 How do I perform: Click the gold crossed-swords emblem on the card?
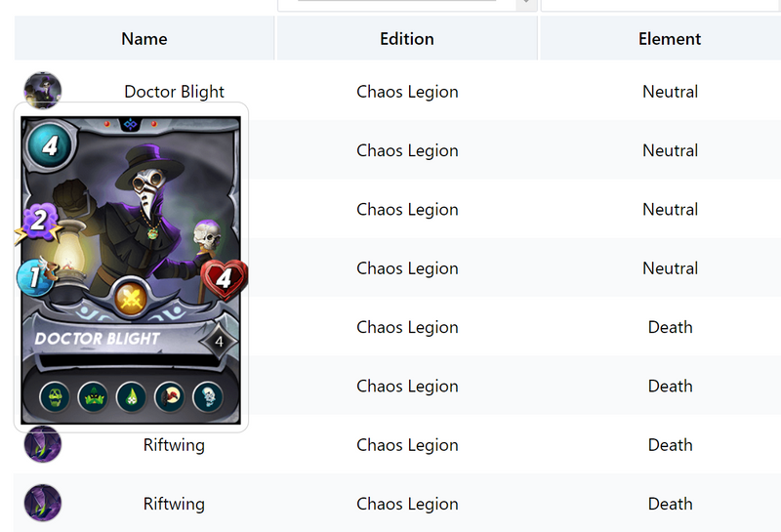click(x=131, y=297)
